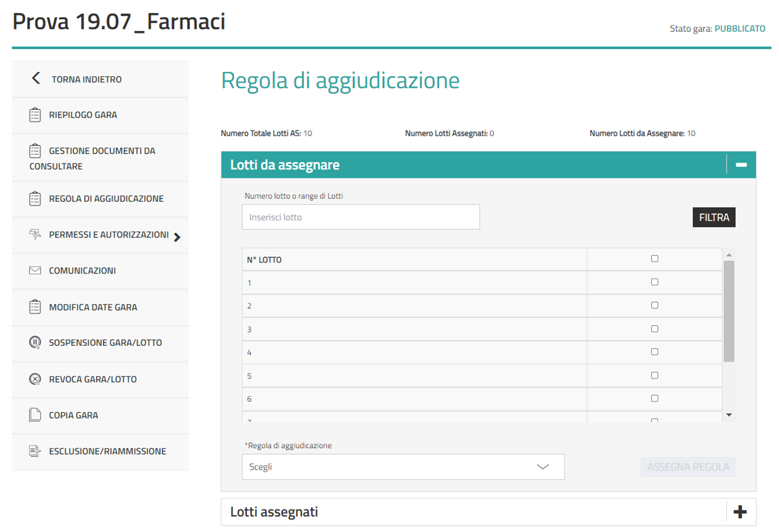This screenshot has width=779, height=532.
Task: Open the Regola di aggiudicazione Scegli dropdown
Action: (403, 467)
